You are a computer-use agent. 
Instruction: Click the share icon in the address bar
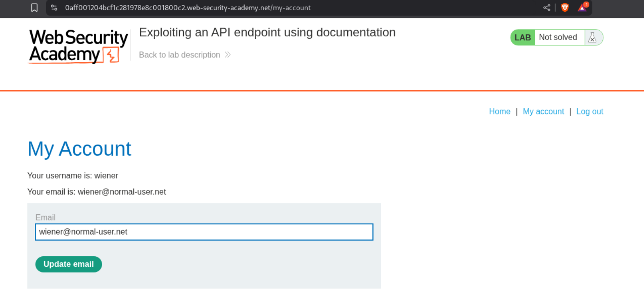point(547,8)
